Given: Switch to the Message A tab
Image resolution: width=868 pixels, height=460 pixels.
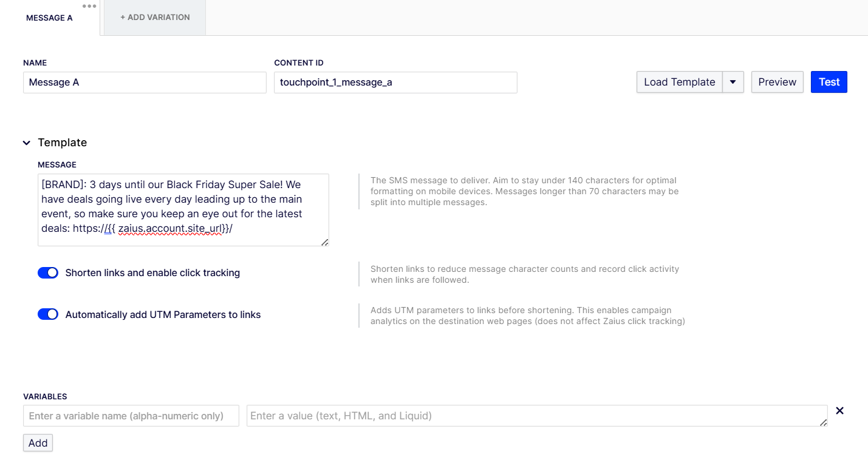Looking at the screenshot, I should click(x=49, y=18).
